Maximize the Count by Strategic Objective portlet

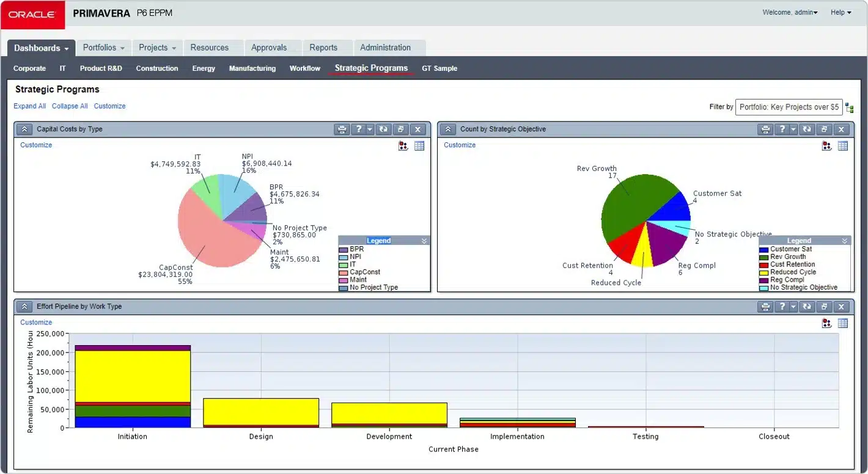coord(824,129)
